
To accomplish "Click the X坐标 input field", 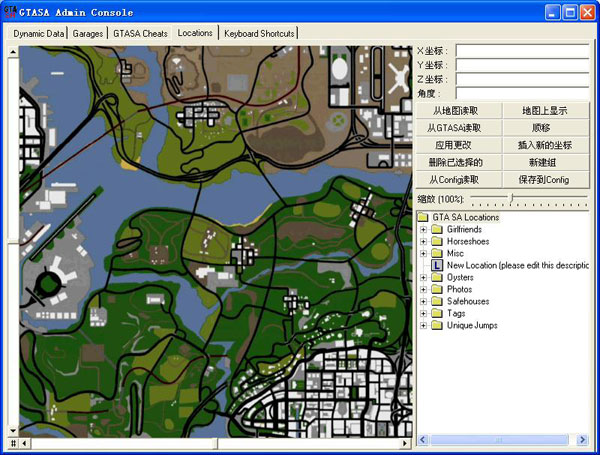I will click(x=522, y=51).
